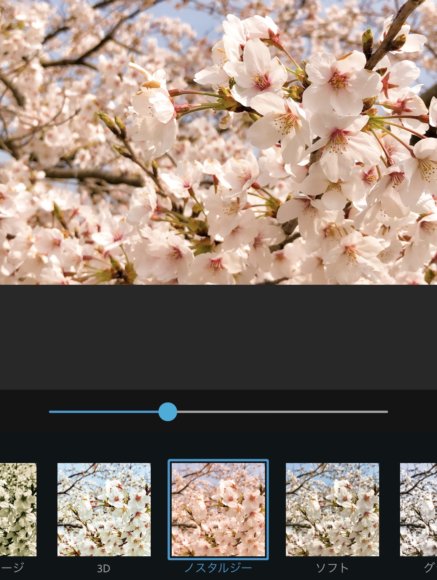This screenshot has height=580, width=437.
Task: Tap the ソフト label text
Action: [332, 568]
